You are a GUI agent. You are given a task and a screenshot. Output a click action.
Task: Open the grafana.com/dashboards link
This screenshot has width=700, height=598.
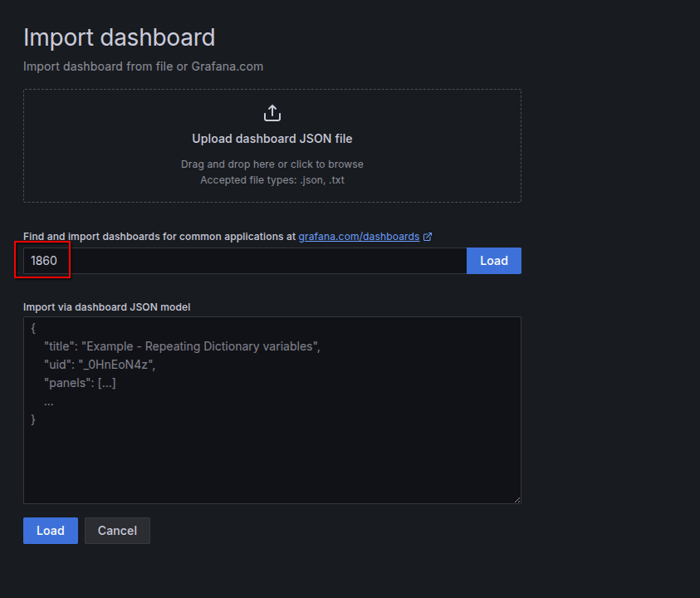[x=359, y=237]
